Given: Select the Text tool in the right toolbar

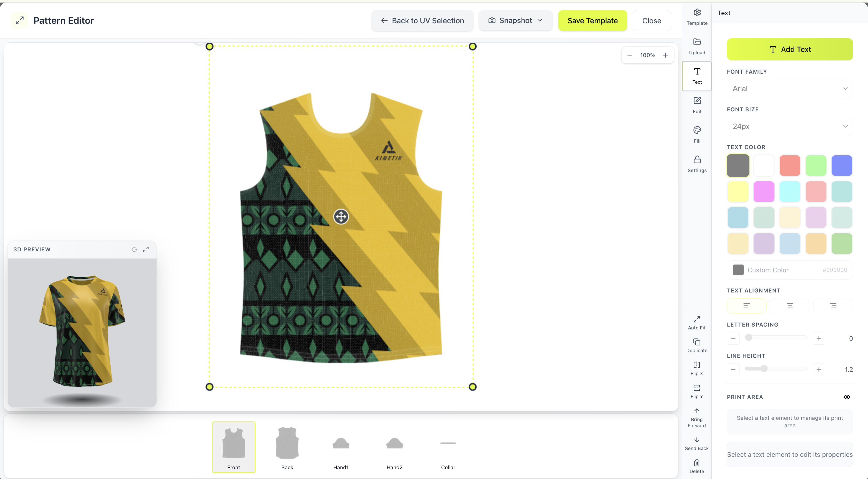Looking at the screenshot, I should pos(697,76).
